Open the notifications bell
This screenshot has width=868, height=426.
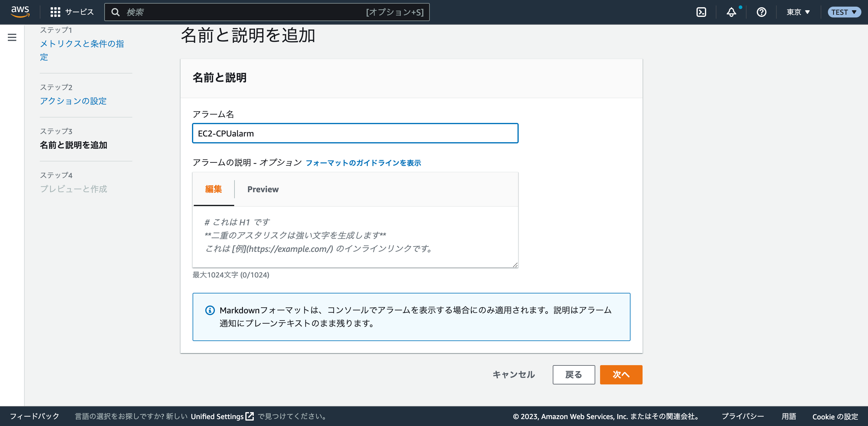tap(731, 12)
